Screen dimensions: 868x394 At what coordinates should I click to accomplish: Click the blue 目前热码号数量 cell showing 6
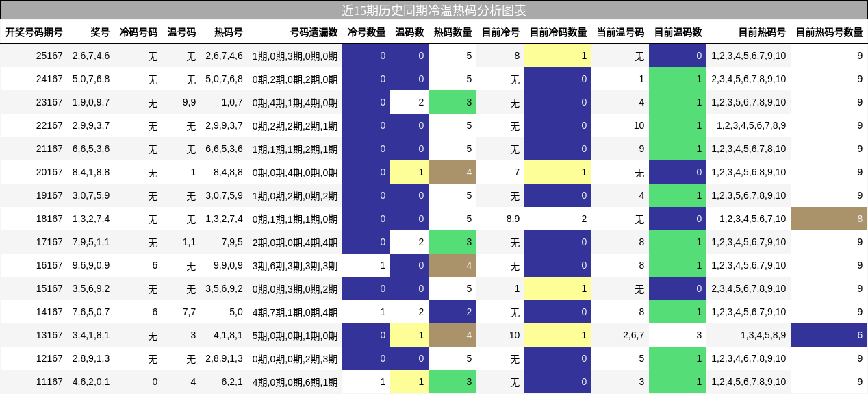(x=829, y=335)
